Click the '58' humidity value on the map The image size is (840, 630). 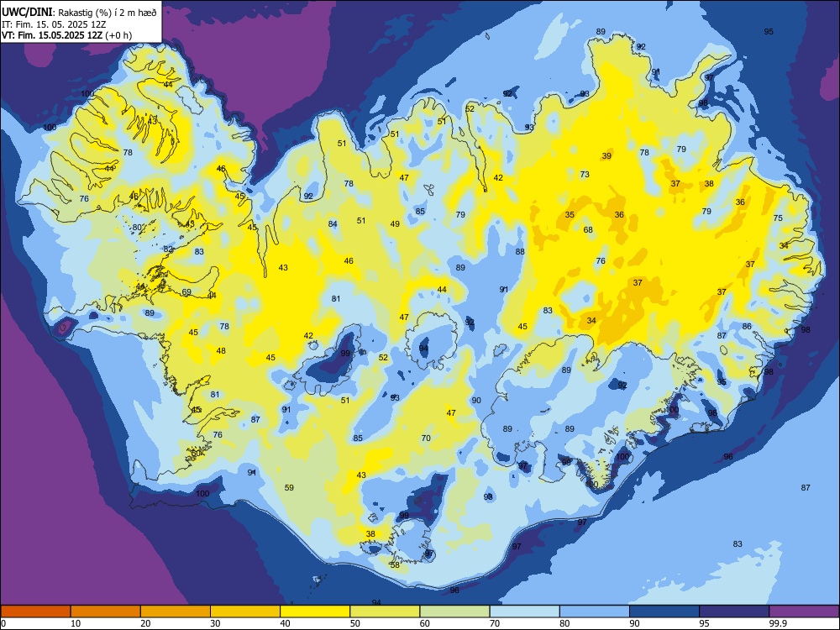pos(395,564)
